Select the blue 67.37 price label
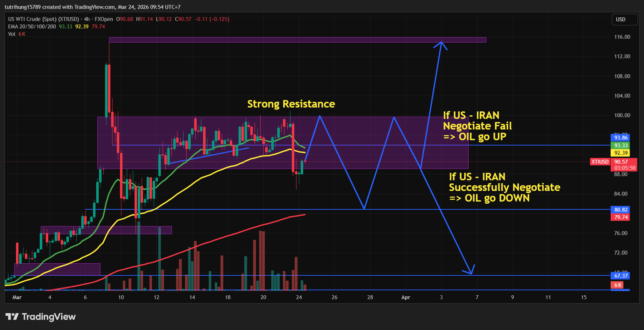644x330 pixels. tap(621, 276)
